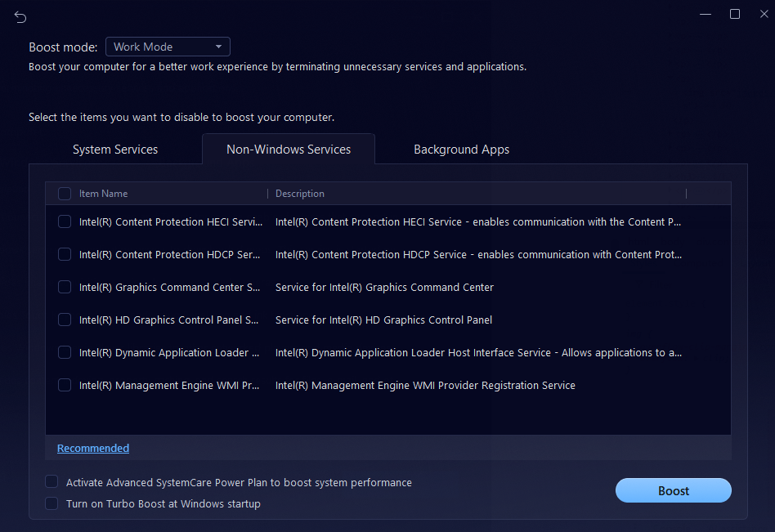Screen dimensions: 775x532
Task: Open the Boost mode dropdown
Action: [x=168, y=47]
